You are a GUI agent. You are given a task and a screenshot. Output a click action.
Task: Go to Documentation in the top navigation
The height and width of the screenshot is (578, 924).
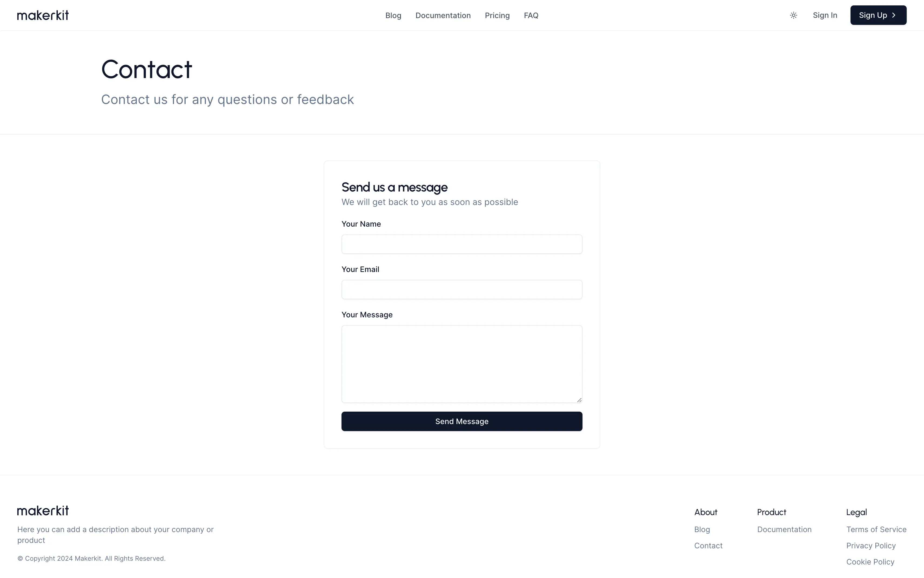(x=443, y=16)
